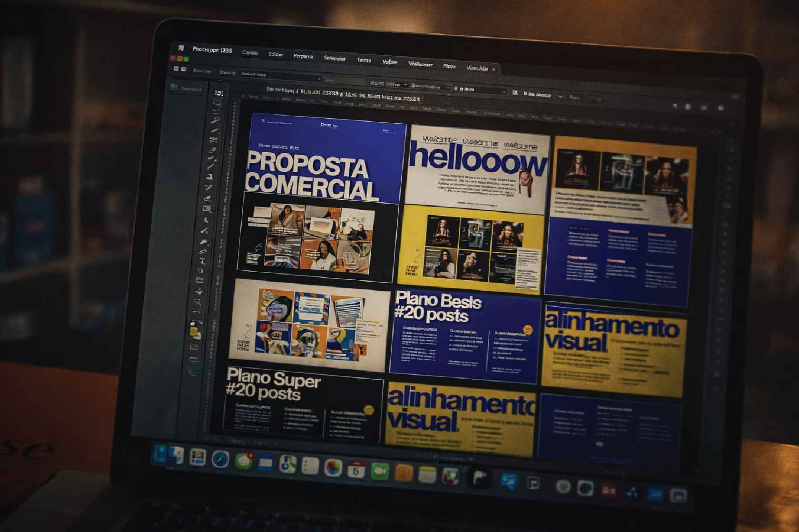
Task: Launch Messages from the dock
Action: (244, 461)
